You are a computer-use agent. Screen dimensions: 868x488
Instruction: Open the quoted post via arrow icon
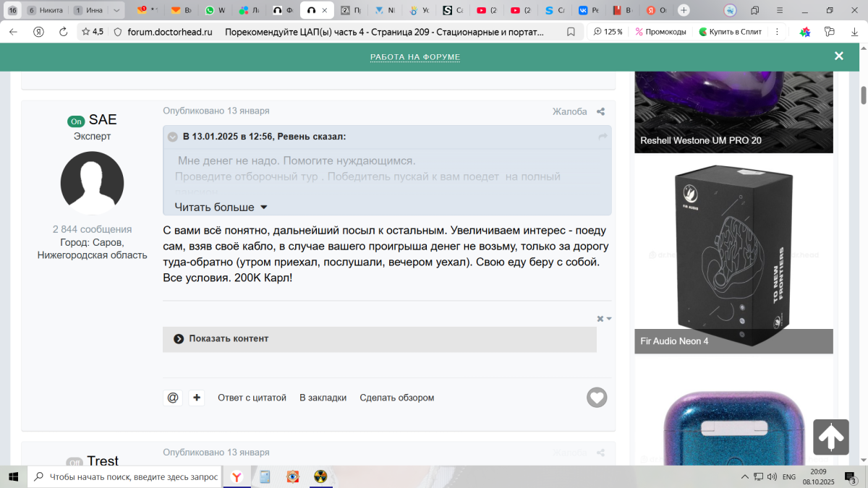(x=602, y=137)
